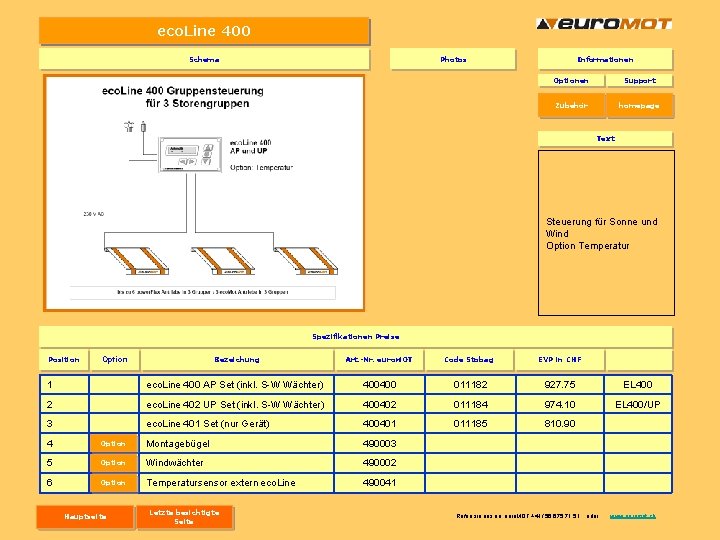Click the control unit device in diagram
This screenshot has width=720, height=540.
(190, 154)
